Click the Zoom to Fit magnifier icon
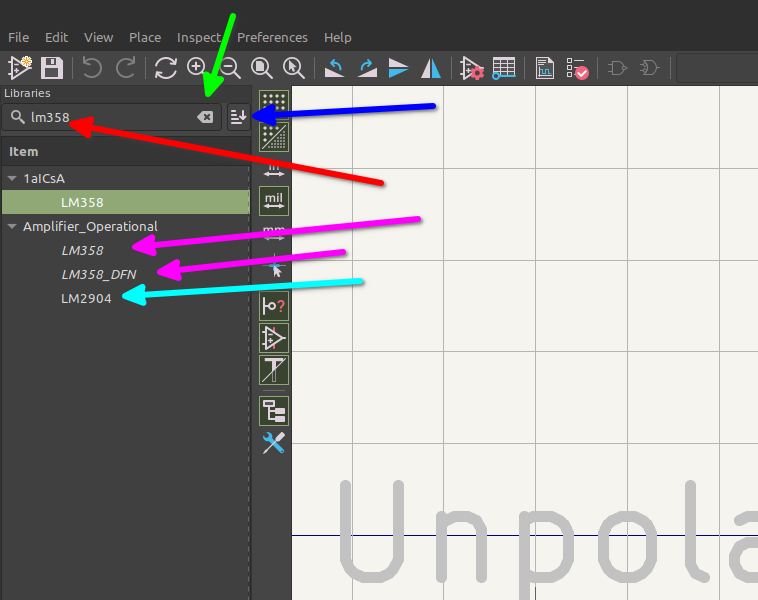The width and height of the screenshot is (758, 600). (262, 68)
